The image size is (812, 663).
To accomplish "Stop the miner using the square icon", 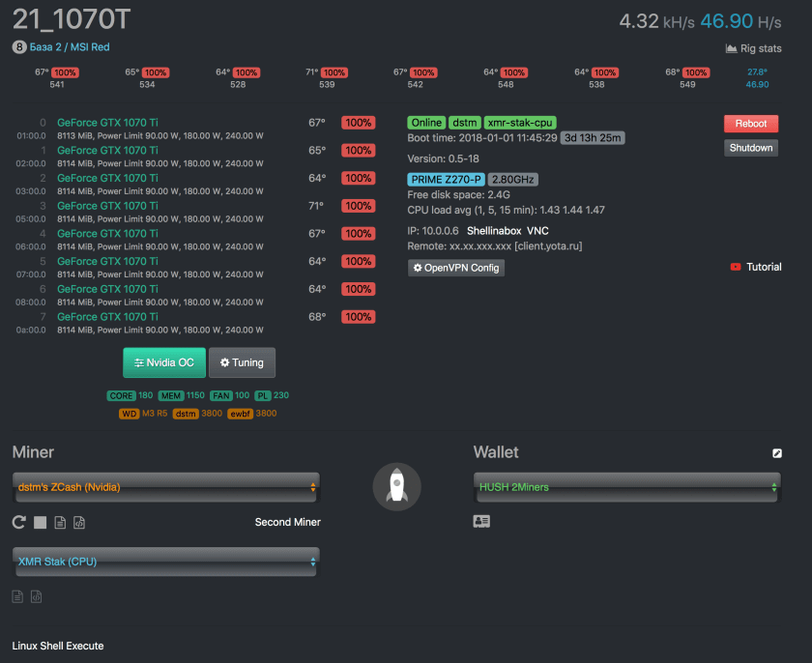I will [x=41, y=523].
